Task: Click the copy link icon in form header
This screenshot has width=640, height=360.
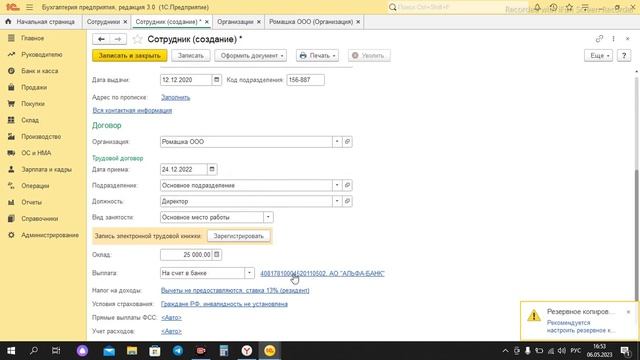Action: pos(599,39)
